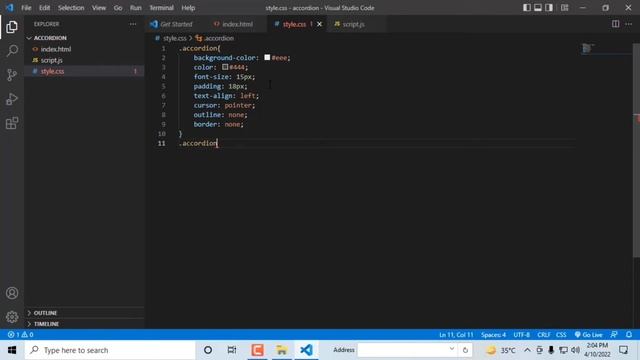This screenshot has height=360, width=640.
Task: Click the CRLF end-of-line indicator
Action: pyautogui.click(x=543, y=335)
